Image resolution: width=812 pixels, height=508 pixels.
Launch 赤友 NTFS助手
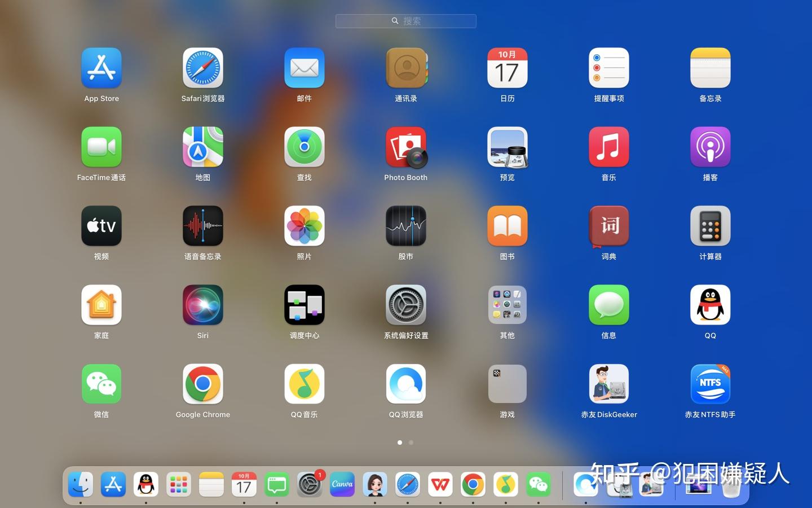pyautogui.click(x=710, y=384)
